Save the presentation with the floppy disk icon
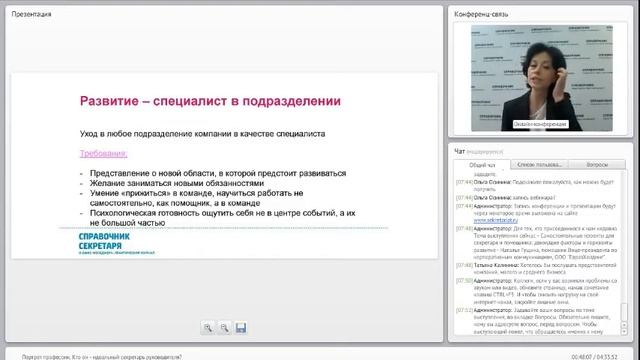Screen dimensions: 640x360 (241, 328)
